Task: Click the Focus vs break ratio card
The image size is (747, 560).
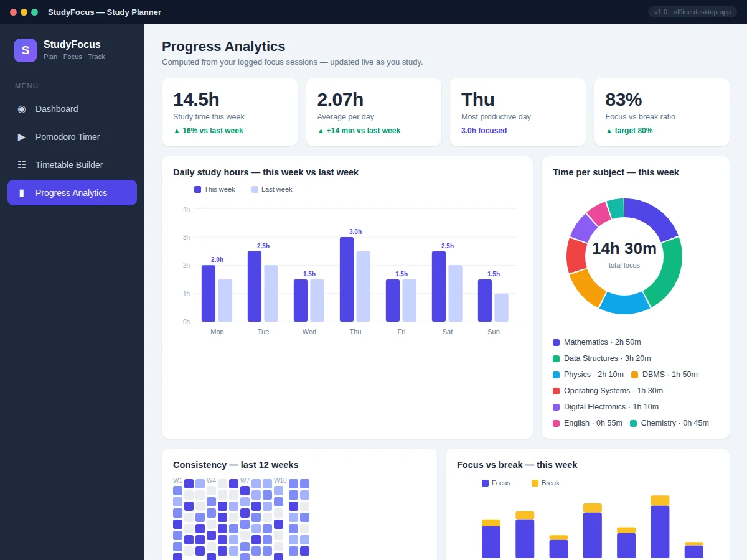Action: (662, 112)
